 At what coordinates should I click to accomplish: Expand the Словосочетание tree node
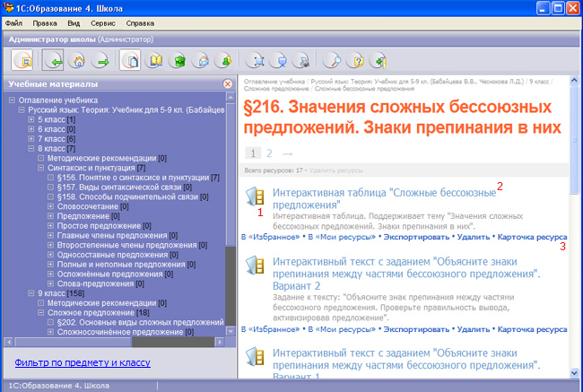(x=50, y=206)
